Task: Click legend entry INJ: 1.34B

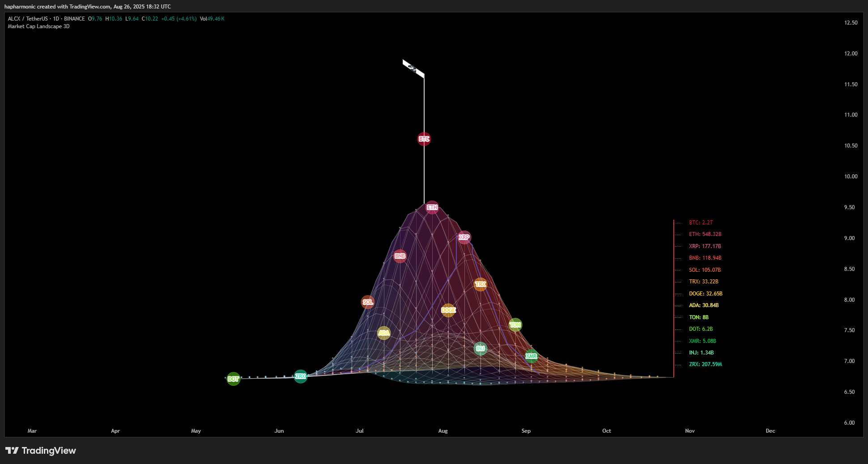Action: 702,353
